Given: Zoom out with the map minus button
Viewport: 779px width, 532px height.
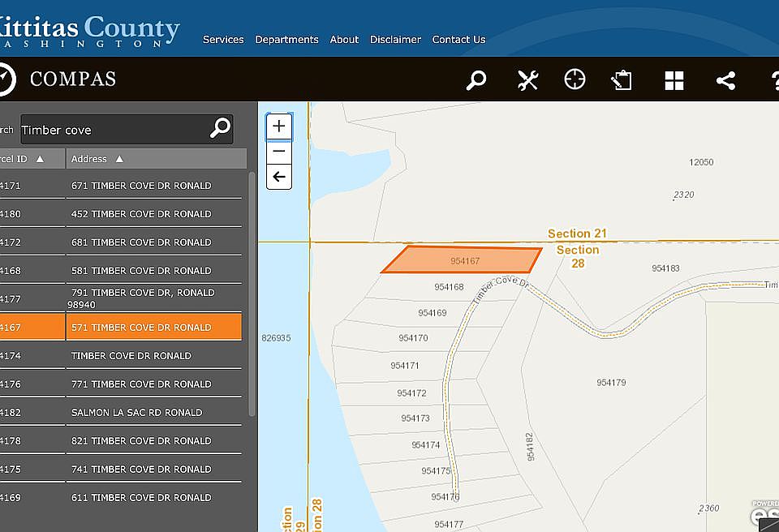Looking at the screenshot, I should pos(279,152).
